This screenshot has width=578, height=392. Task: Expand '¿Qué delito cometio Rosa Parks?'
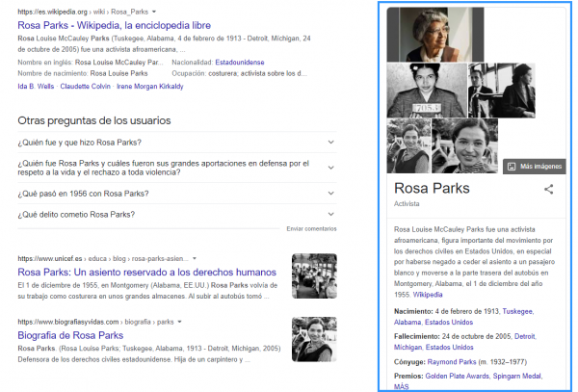(x=177, y=215)
